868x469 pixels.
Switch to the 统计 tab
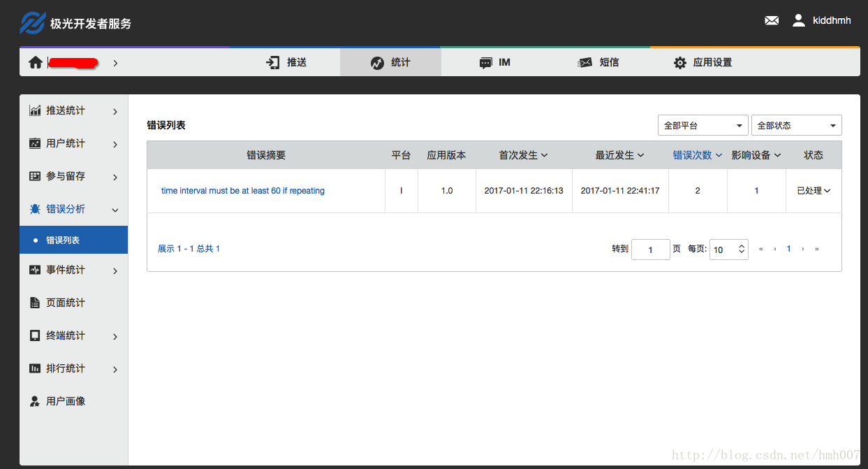click(x=390, y=62)
